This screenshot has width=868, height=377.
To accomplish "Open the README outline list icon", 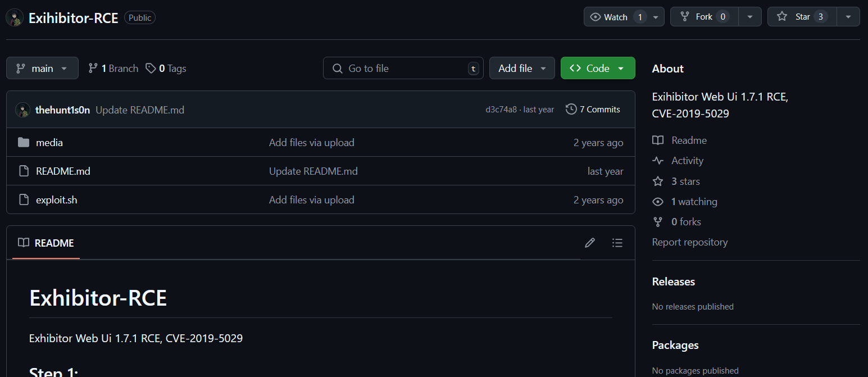I will (x=617, y=243).
